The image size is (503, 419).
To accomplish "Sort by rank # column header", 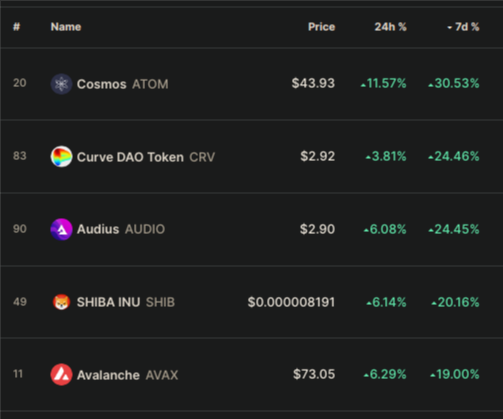I will (16, 27).
